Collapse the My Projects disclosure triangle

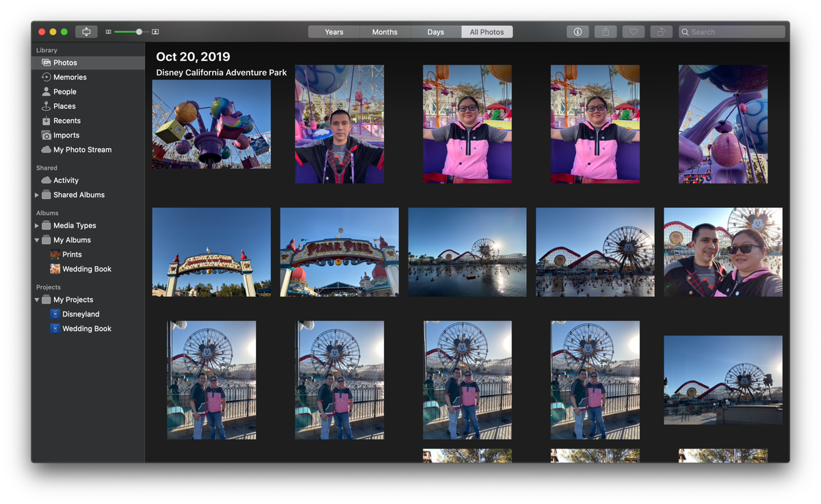pos(37,300)
